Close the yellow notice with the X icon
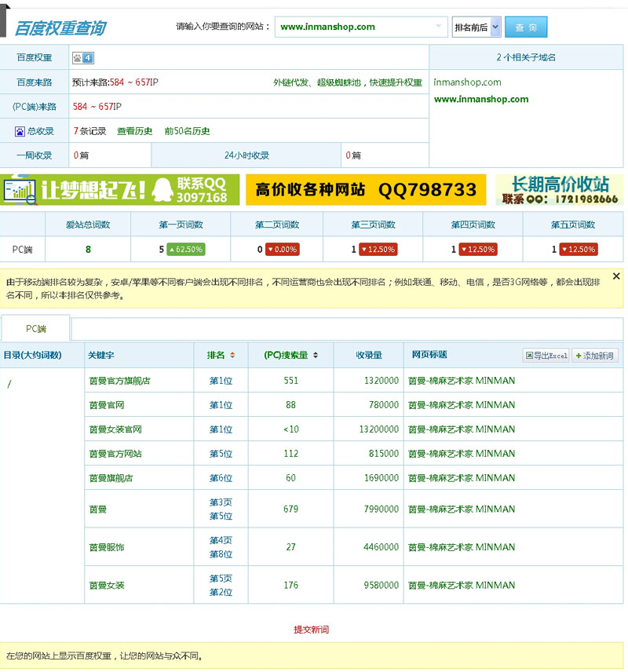Image resolution: width=628 pixels, height=672 pixels. 616,276
